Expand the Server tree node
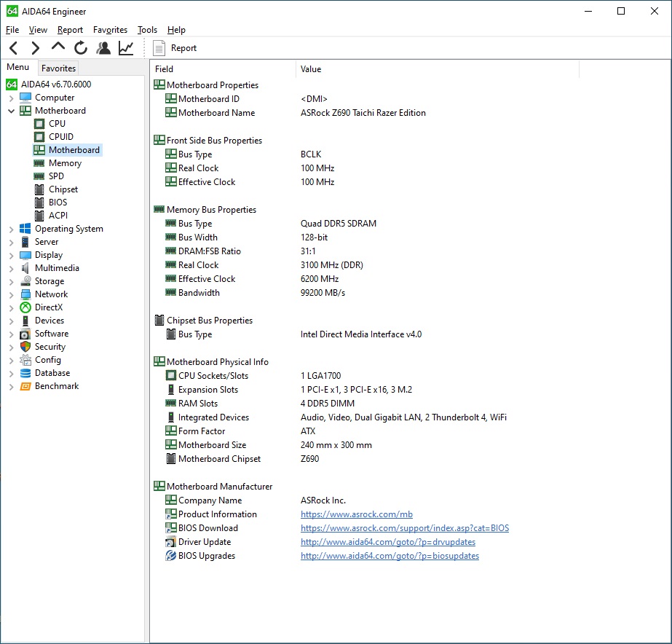The height and width of the screenshot is (644, 672). point(12,243)
